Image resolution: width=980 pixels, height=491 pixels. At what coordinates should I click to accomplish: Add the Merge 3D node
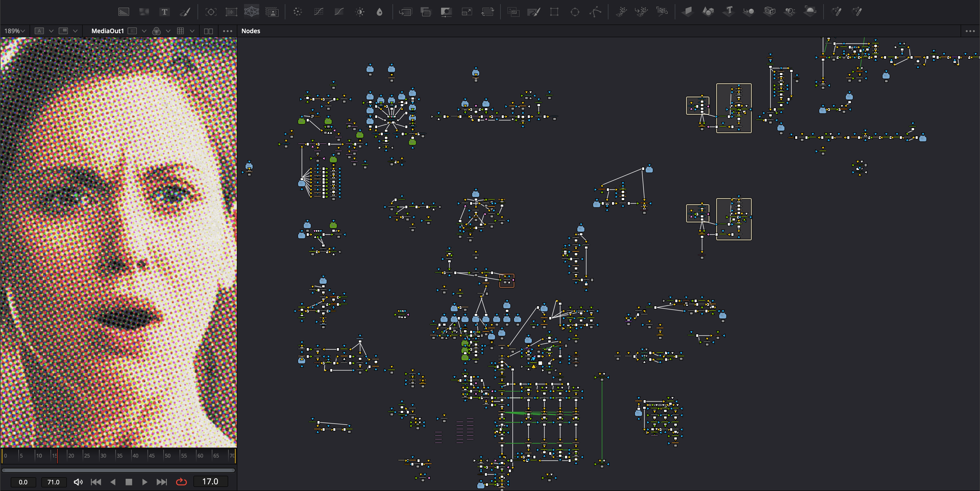749,12
